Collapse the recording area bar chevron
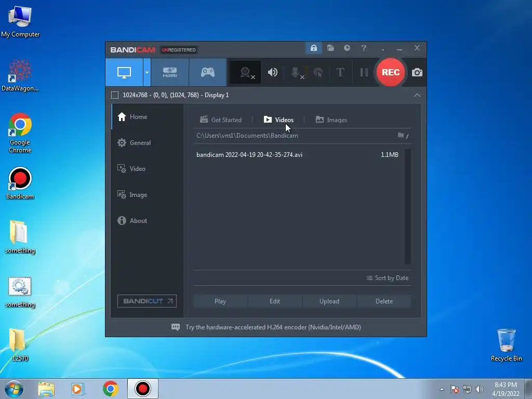Screen dimensions: 532x399 coord(417,96)
